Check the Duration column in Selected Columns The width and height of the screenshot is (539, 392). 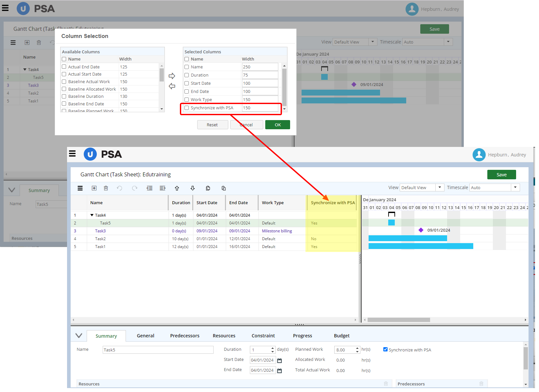pyautogui.click(x=186, y=75)
